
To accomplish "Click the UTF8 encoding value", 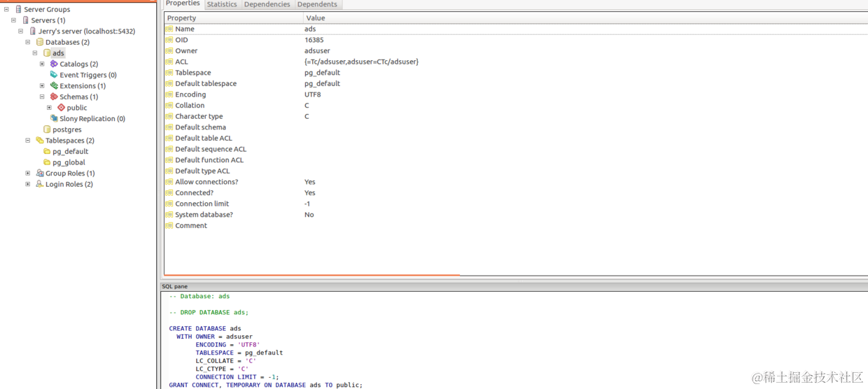I will (313, 94).
